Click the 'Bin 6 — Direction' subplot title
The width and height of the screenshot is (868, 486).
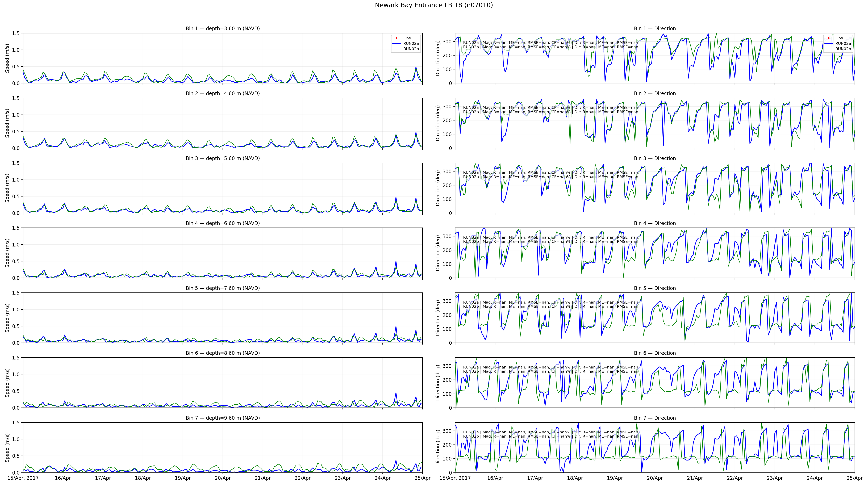point(655,353)
